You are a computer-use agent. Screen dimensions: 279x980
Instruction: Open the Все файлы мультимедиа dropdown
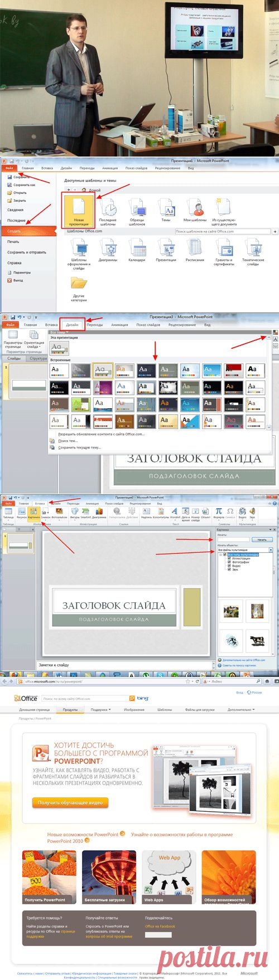click(245, 549)
